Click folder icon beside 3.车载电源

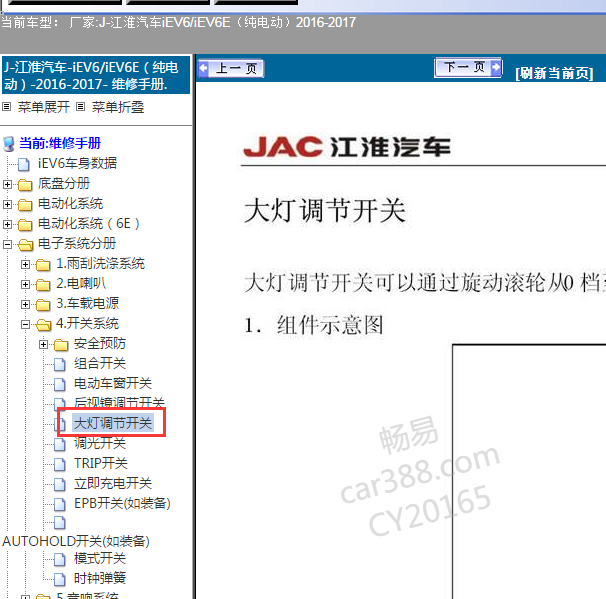tap(43, 305)
